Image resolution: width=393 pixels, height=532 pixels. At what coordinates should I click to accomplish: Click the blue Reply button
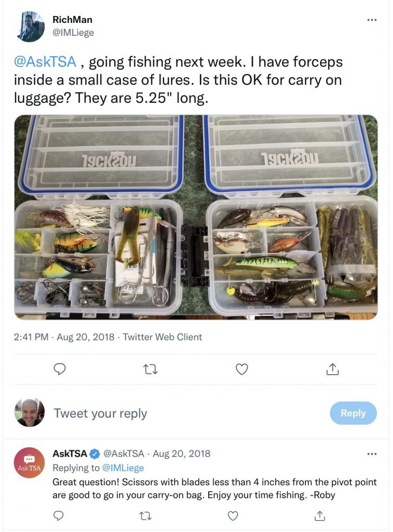tap(353, 413)
